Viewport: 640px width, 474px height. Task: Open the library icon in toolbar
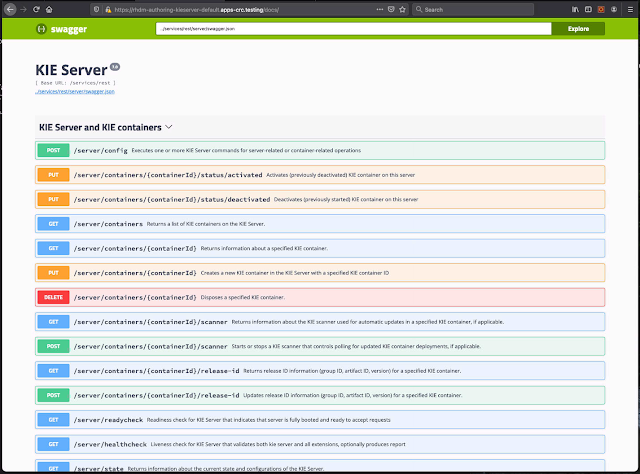click(575, 9)
